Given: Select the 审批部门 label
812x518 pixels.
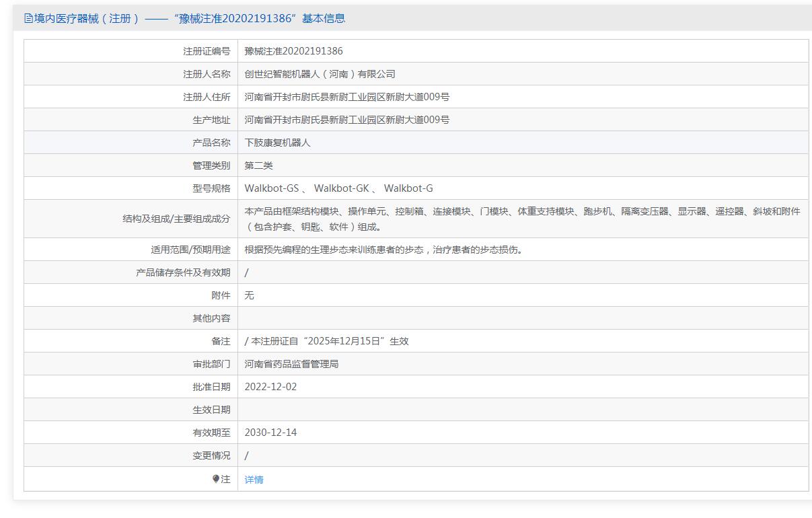Looking at the screenshot, I should [x=211, y=364].
